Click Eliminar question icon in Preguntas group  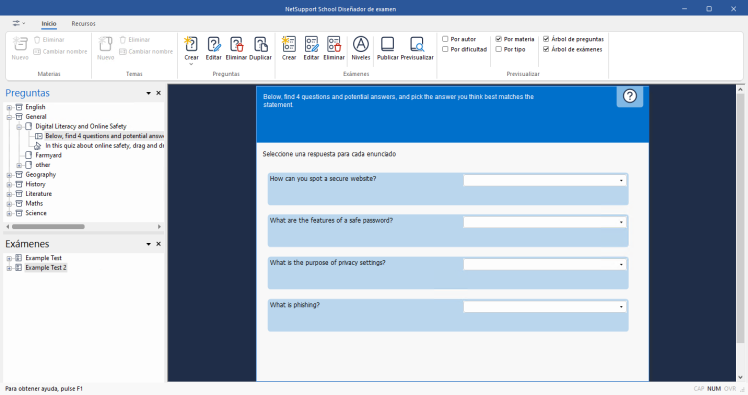(236, 49)
